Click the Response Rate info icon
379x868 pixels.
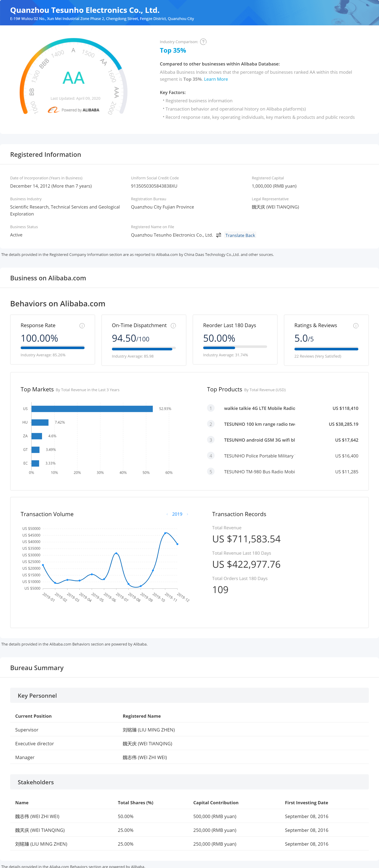pos(82,326)
